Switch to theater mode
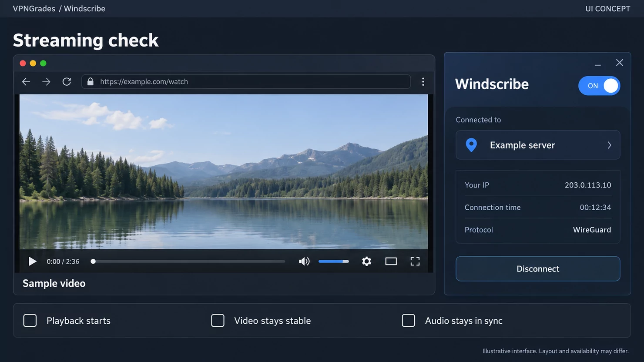644x362 pixels. [x=391, y=261]
